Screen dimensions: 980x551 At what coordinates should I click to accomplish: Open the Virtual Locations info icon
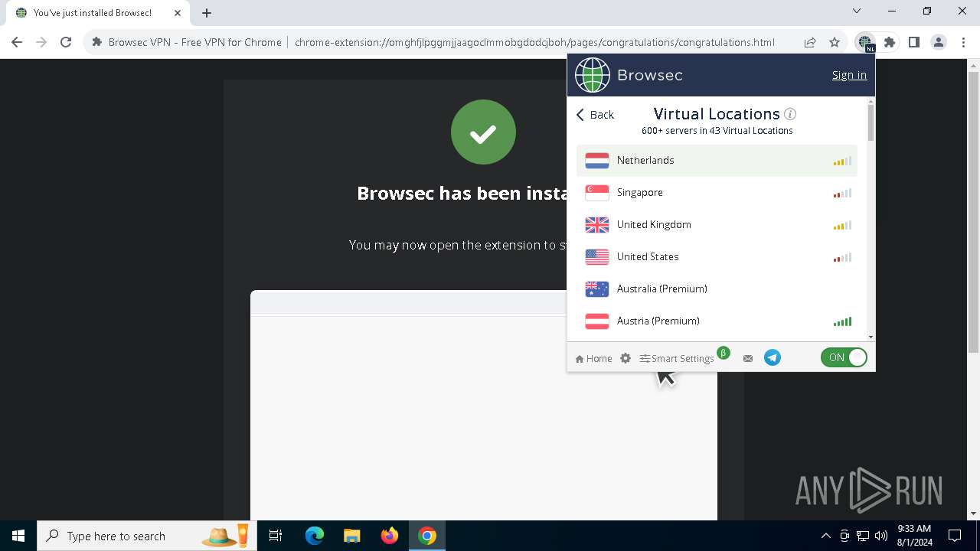click(790, 114)
